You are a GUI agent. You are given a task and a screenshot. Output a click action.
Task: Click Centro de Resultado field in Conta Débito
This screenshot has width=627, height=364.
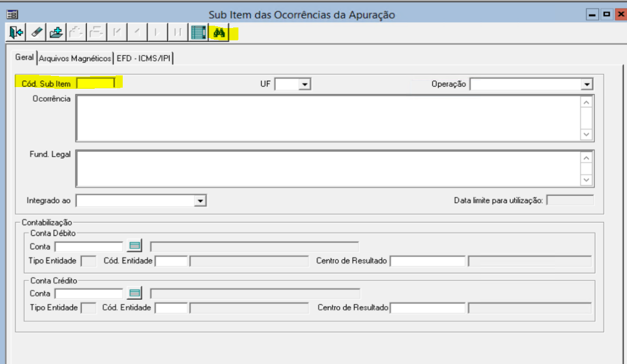428,261
